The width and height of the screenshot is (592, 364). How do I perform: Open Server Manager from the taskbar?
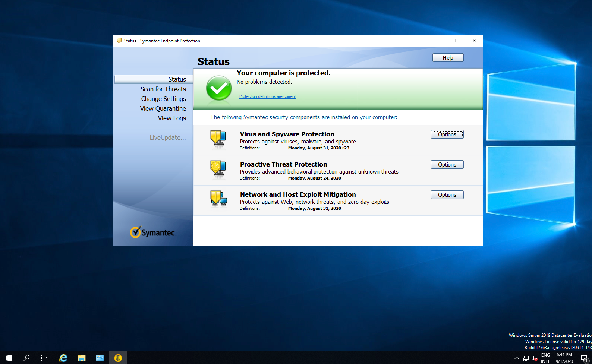pos(100,358)
